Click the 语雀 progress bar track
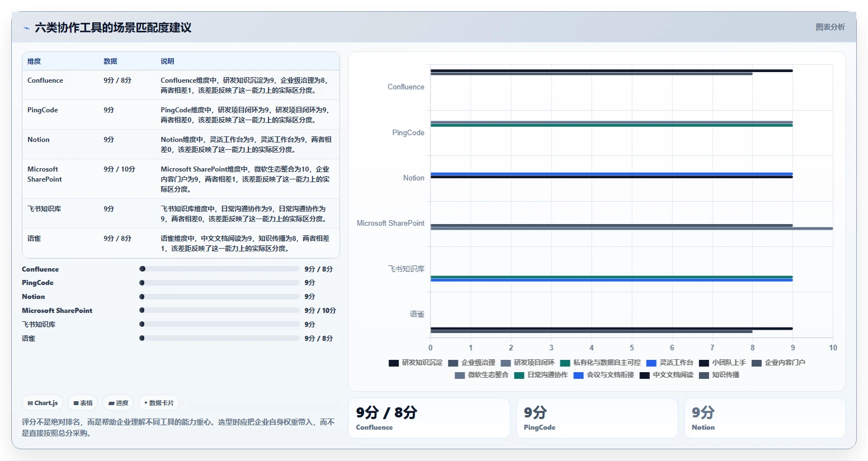Screen dimensions: 868x461 220,338
